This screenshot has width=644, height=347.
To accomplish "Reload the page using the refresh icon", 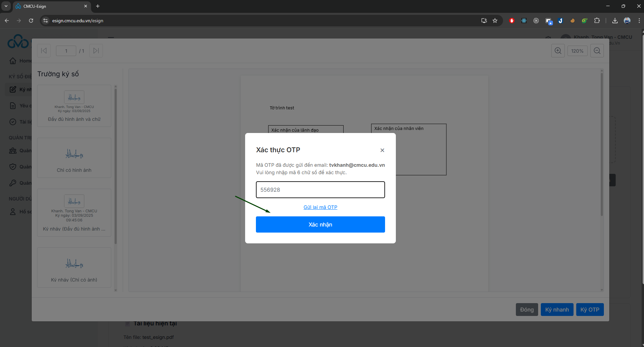I will [x=31, y=21].
